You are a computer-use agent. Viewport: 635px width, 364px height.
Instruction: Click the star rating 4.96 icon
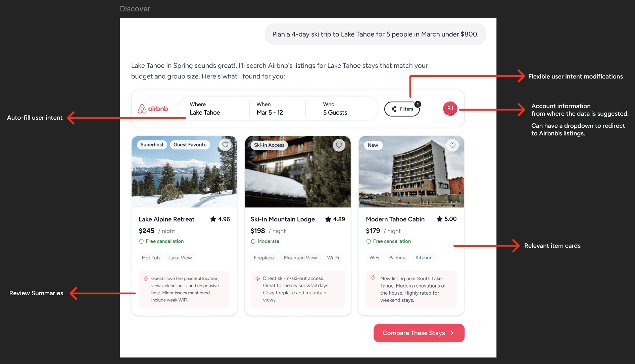pyautogui.click(x=213, y=219)
